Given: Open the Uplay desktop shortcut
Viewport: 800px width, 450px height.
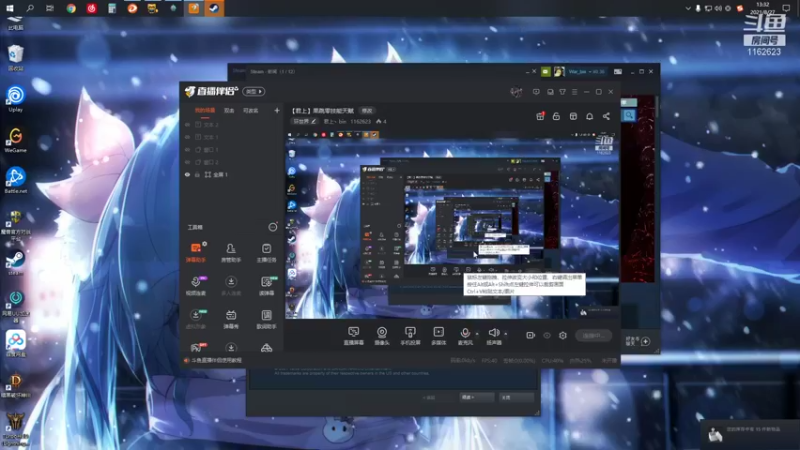Looking at the screenshot, I should click(x=15, y=98).
